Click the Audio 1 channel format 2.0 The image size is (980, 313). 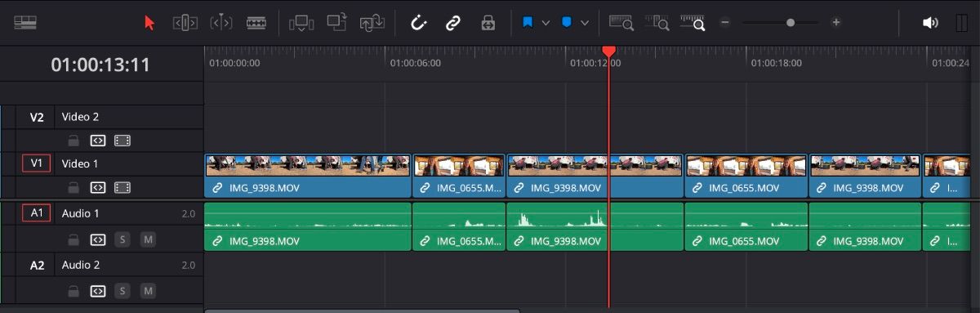[188, 214]
